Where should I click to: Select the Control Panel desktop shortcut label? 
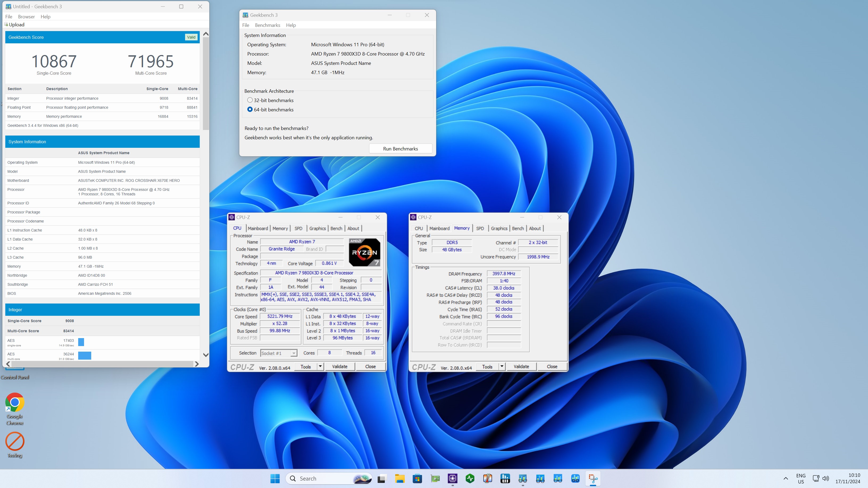tap(15, 377)
